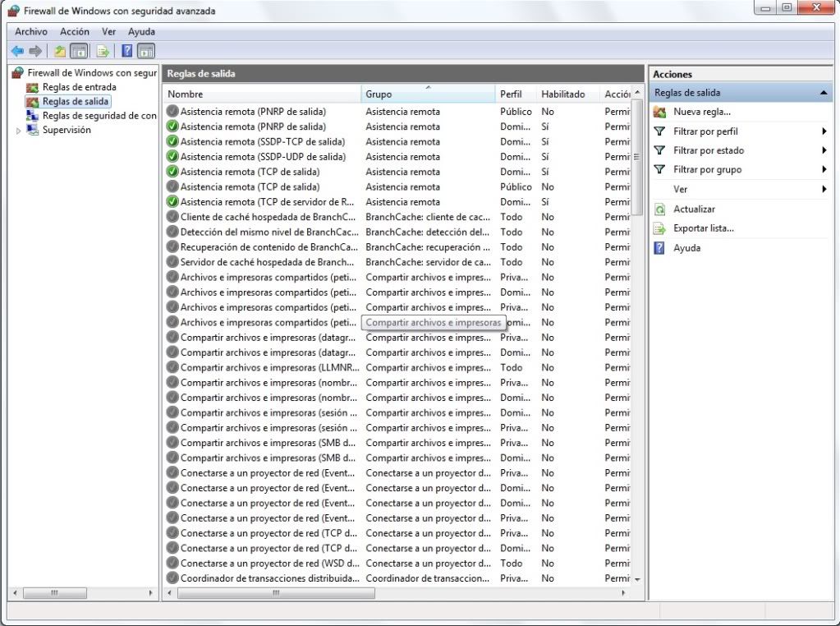Screen dimensions: 840x626
Task: Click the status icon of the proyector de red WSD rule
Action: point(172,563)
